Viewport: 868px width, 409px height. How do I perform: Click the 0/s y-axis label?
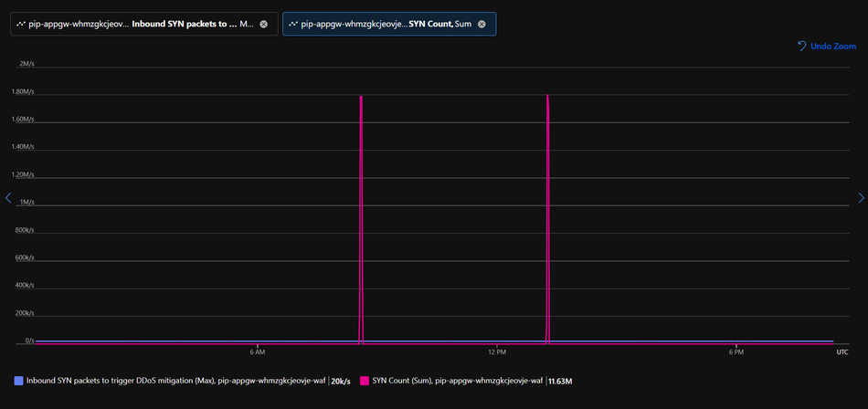pos(29,341)
